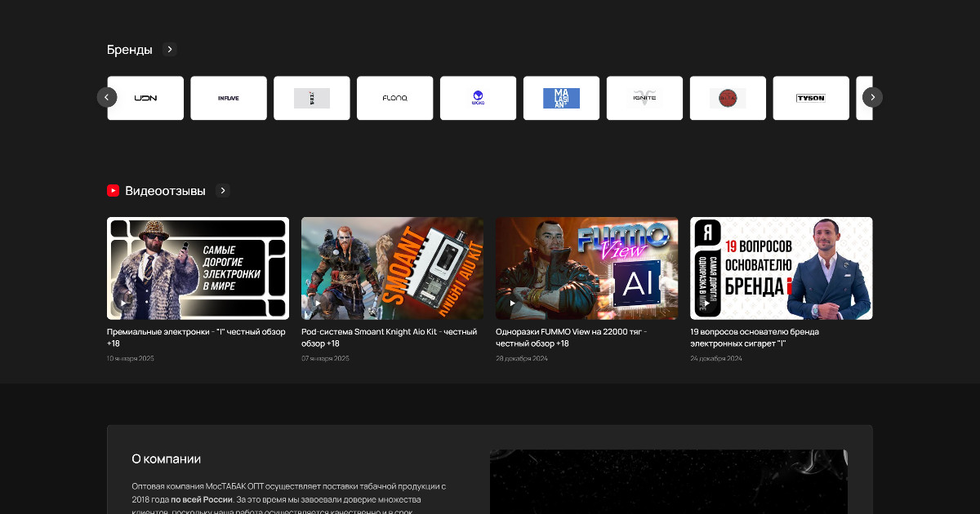
Task: Play the Smoant Knight Aio Kit video icon
Action: pos(318,303)
